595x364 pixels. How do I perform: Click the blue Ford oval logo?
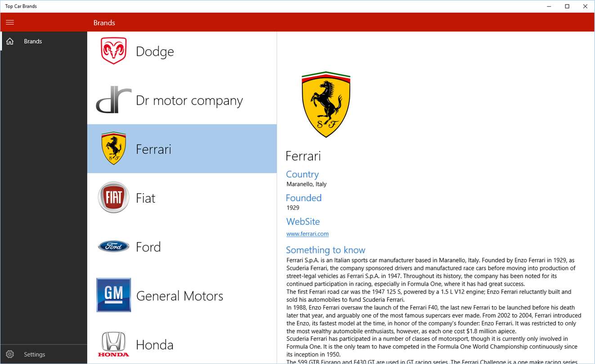click(114, 246)
